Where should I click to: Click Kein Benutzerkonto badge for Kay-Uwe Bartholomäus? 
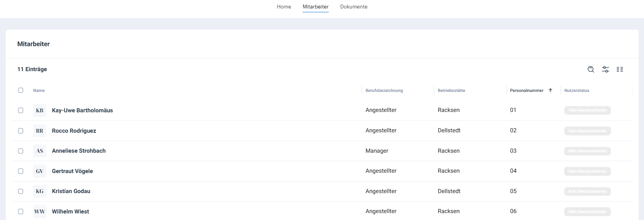[587, 110]
